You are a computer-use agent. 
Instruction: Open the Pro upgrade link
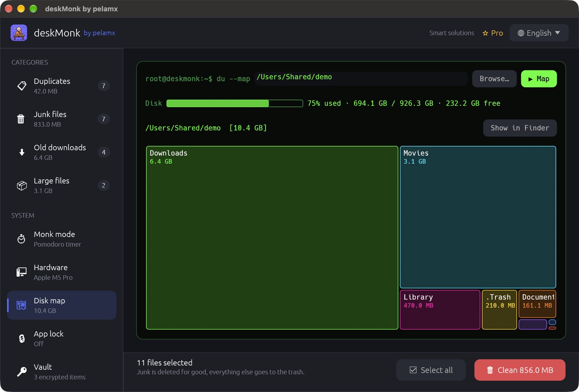click(493, 33)
